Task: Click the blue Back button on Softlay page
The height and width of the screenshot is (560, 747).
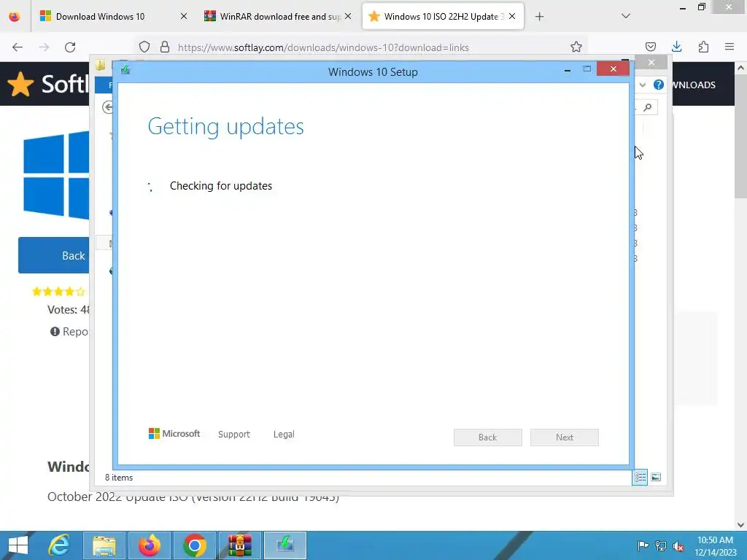Action: pyautogui.click(x=54, y=256)
